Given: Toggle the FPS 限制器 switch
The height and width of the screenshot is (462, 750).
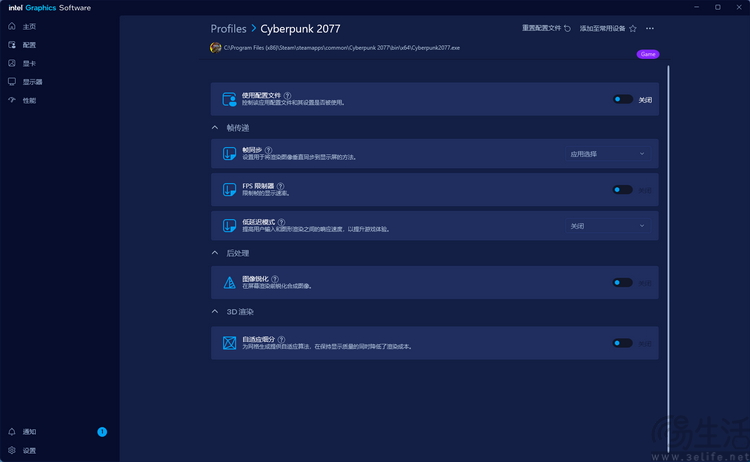Looking at the screenshot, I should [x=623, y=190].
